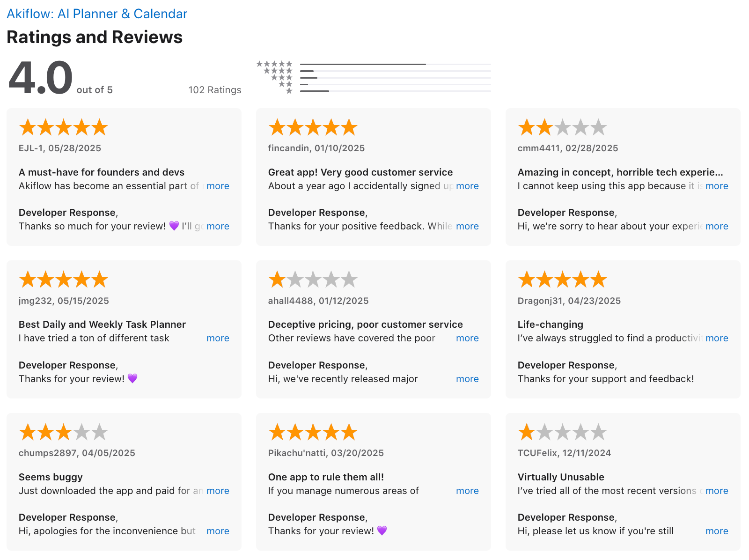The height and width of the screenshot is (560, 749).
Task: Click the two-star rating on cmm4411's review
Action: 562,127
